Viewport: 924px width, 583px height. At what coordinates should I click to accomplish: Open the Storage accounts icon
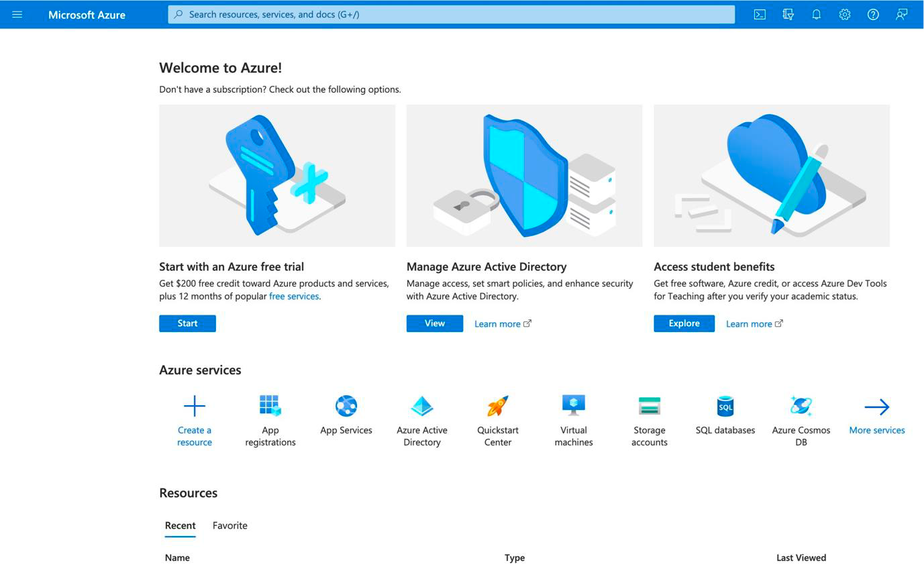click(650, 406)
